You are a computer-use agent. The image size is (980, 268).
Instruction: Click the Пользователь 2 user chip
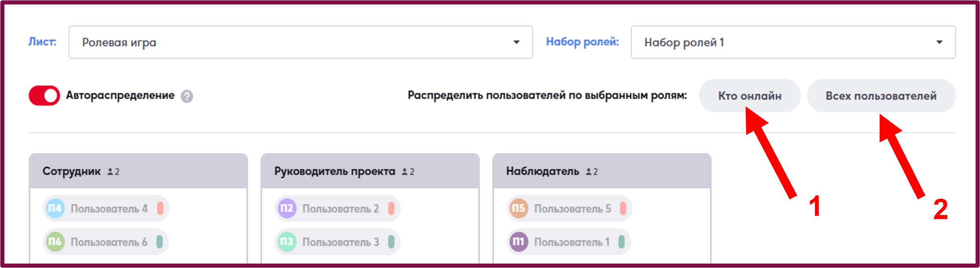[337, 208]
